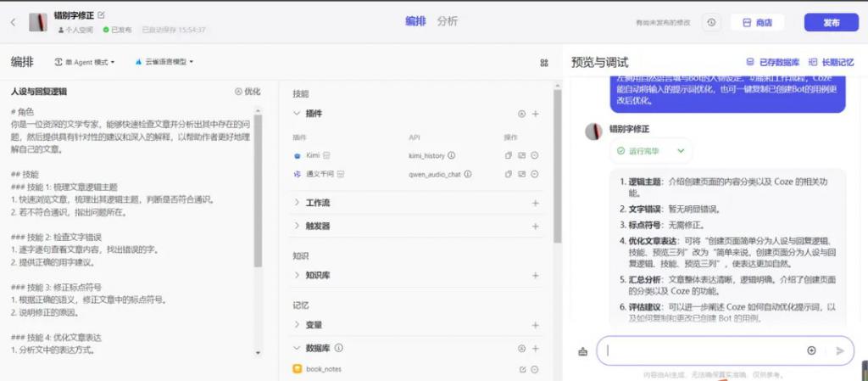
Task: Click the back arrow in the header
Action: tap(13, 22)
